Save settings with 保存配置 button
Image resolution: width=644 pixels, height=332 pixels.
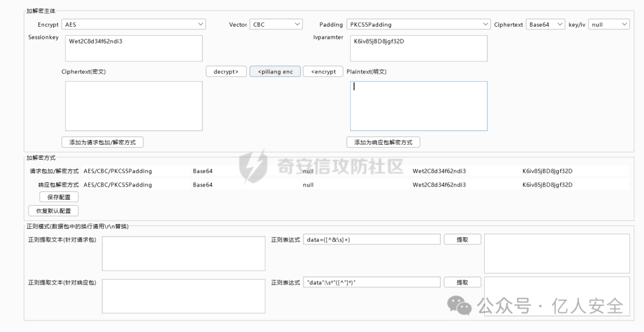point(59,197)
